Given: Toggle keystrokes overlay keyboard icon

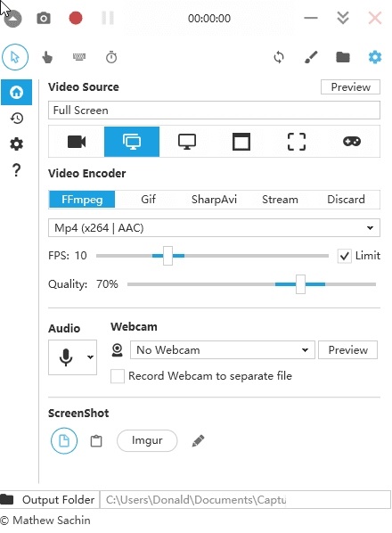Looking at the screenshot, I should click(x=79, y=57).
